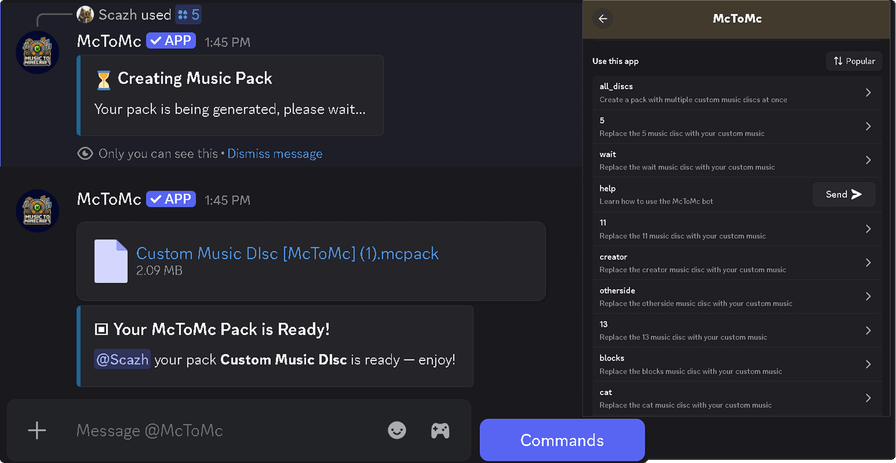This screenshot has height=463, width=896.
Task: Open the game controller apps icon
Action: click(x=440, y=430)
